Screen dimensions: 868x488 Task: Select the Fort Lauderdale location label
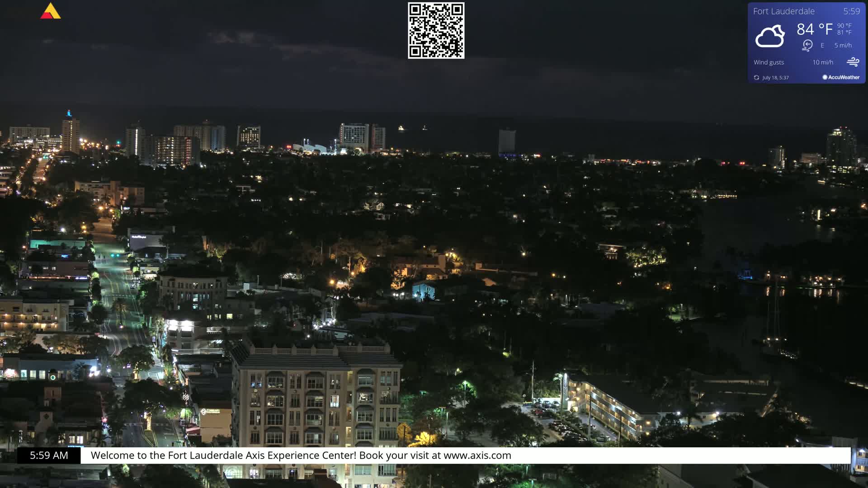point(783,11)
